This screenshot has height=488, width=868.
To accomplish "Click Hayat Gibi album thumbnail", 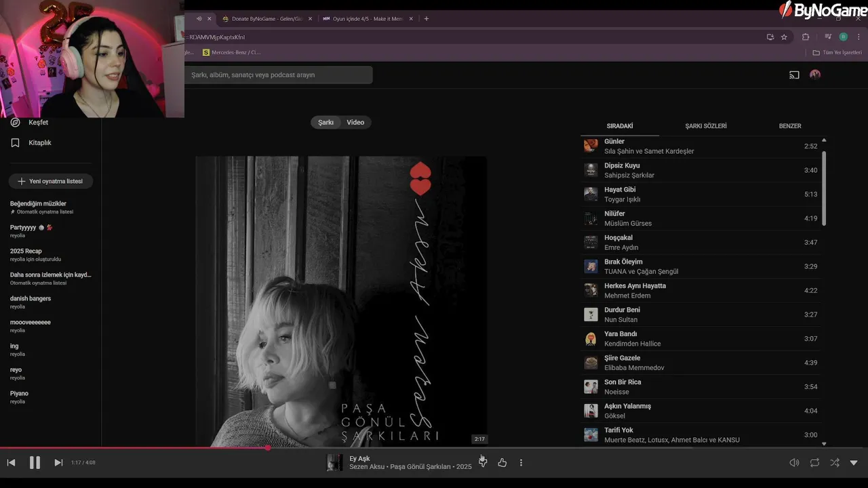I will pos(591,194).
